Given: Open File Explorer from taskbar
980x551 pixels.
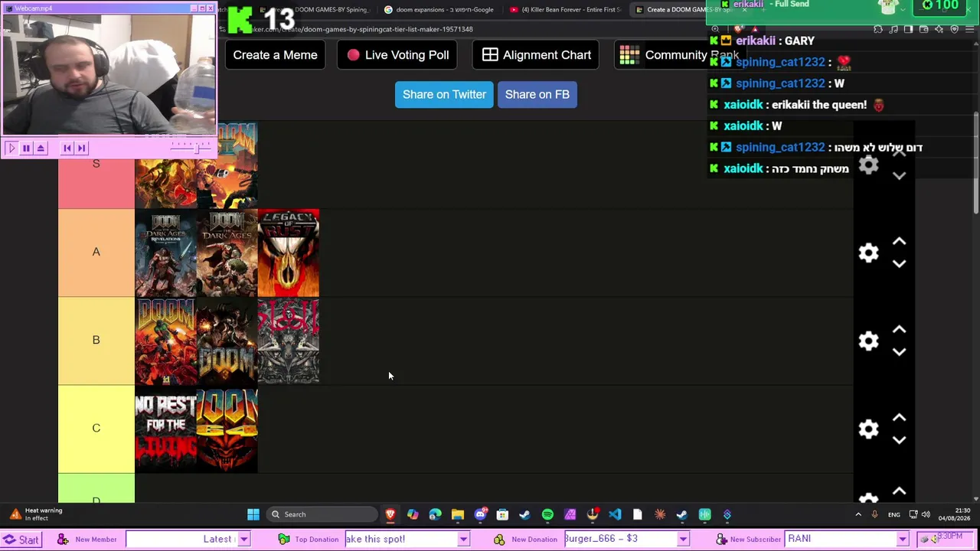Looking at the screenshot, I should pos(457,514).
